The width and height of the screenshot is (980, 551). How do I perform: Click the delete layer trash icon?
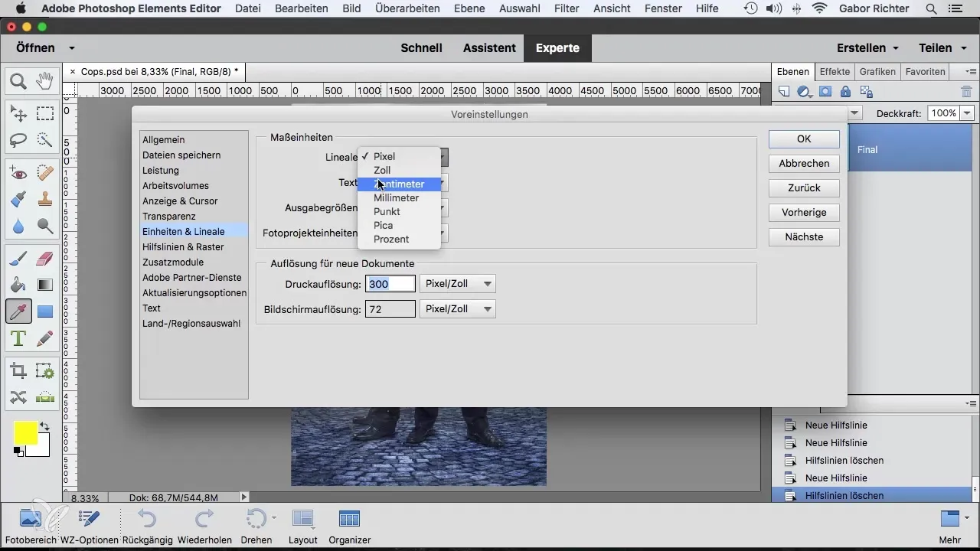coord(966,92)
